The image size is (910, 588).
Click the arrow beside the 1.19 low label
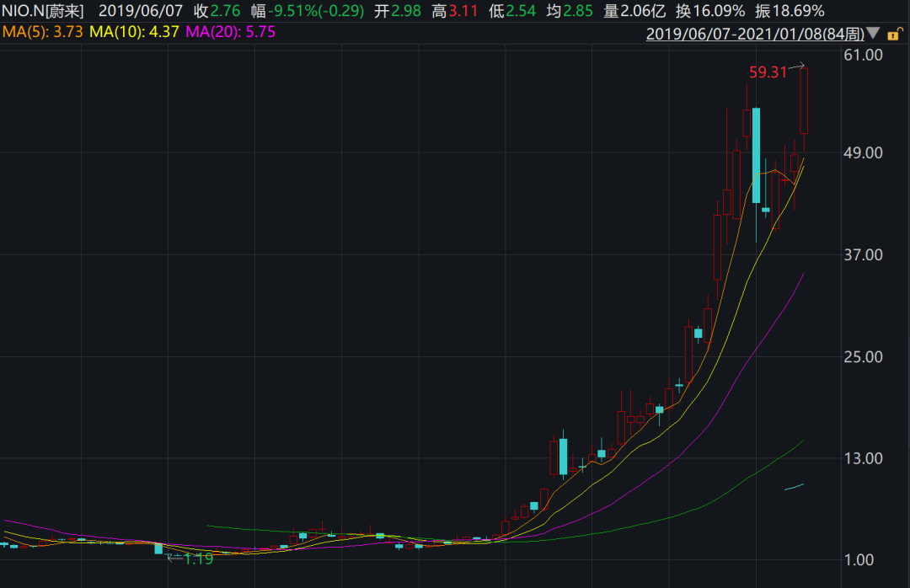coord(174,556)
